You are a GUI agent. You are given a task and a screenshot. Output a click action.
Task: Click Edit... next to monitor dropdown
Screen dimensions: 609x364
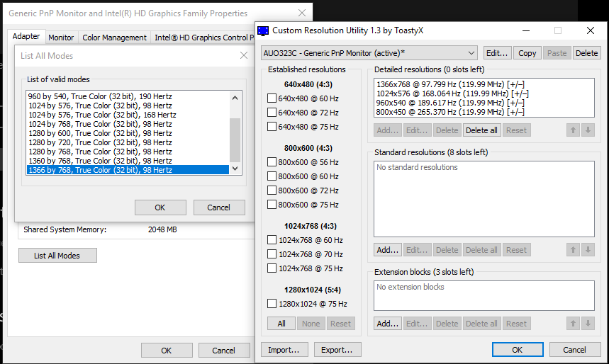tap(497, 53)
